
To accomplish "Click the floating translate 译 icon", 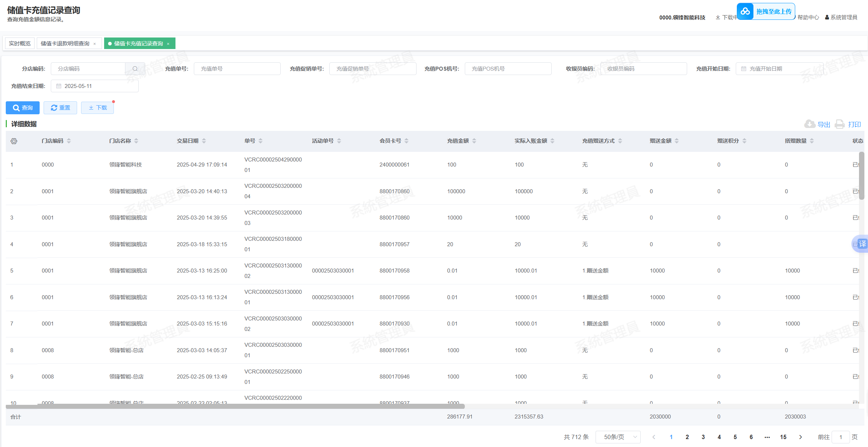I will pyautogui.click(x=862, y=244).
